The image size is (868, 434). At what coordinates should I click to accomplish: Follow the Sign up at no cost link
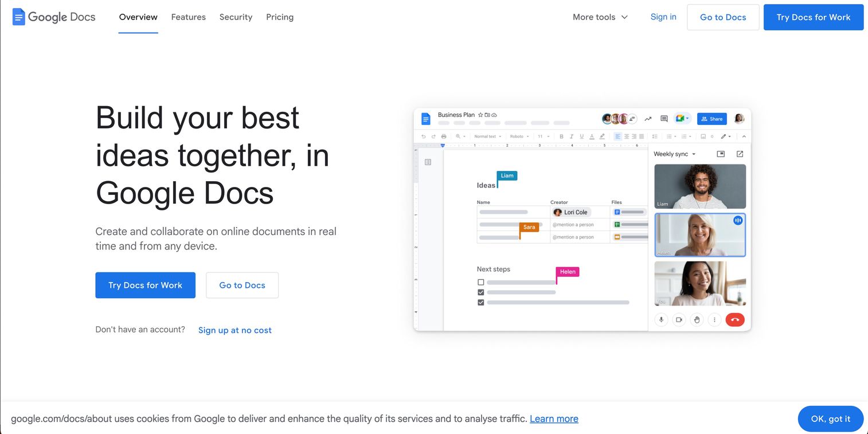click(235, 330)
